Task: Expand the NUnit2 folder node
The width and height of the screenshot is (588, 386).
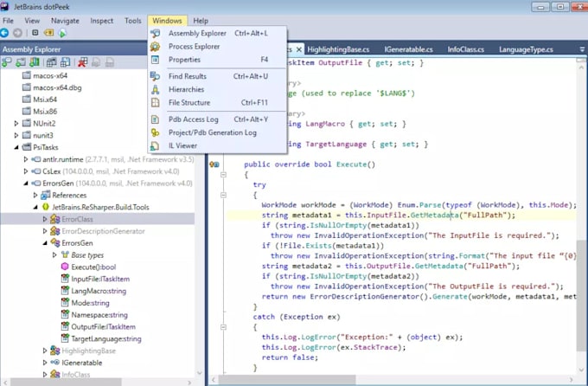Action: pos(16,123)
